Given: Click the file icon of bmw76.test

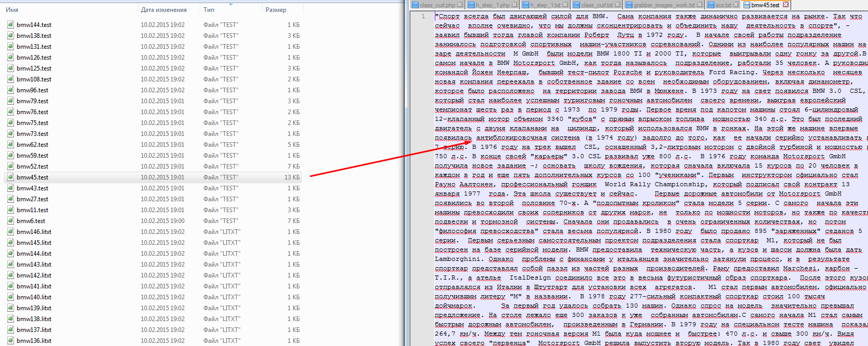Looking at the screenshot, I should [10, 112].
